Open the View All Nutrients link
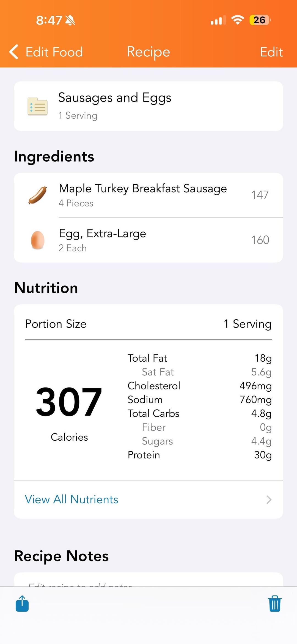 coord(71,500)
